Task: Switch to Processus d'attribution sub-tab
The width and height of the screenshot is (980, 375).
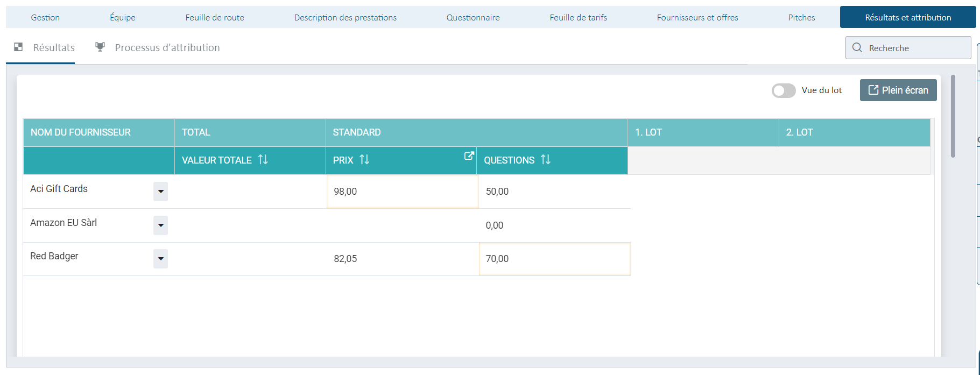Action: point(158,47)
